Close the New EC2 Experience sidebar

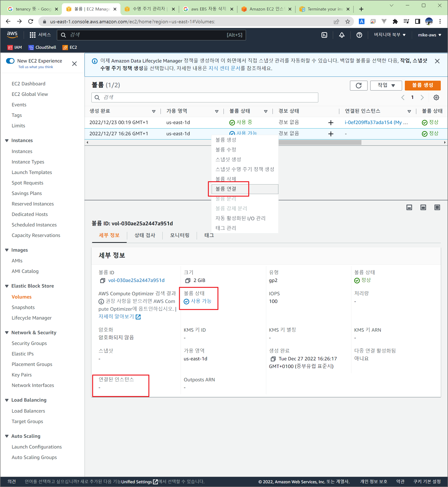click(74, 64)
